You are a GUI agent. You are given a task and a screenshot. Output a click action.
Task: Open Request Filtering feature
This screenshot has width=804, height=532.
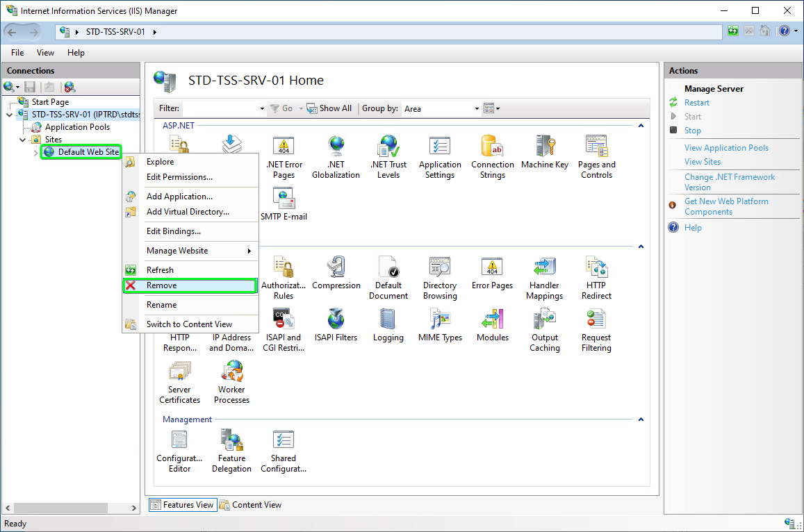(x=596, y=331)
